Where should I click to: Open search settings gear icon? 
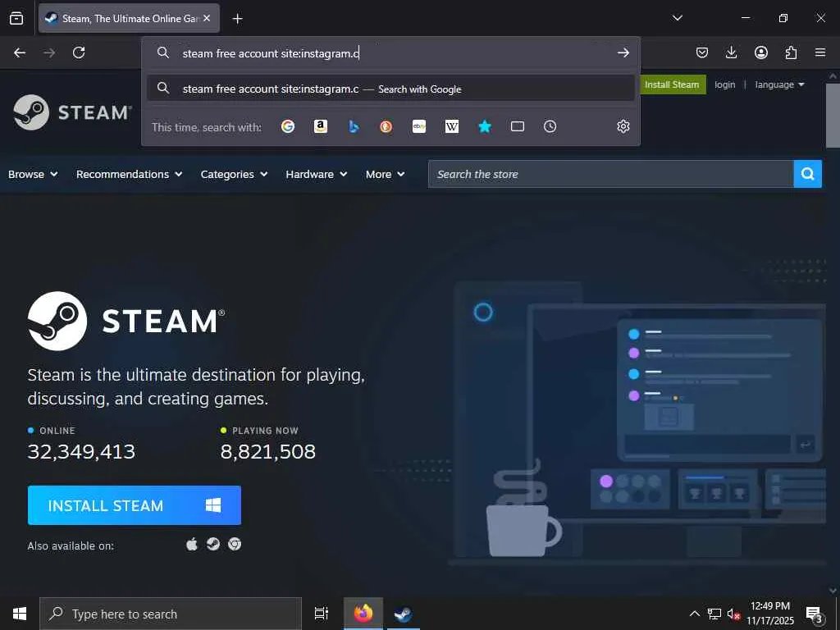click(623, 126)
